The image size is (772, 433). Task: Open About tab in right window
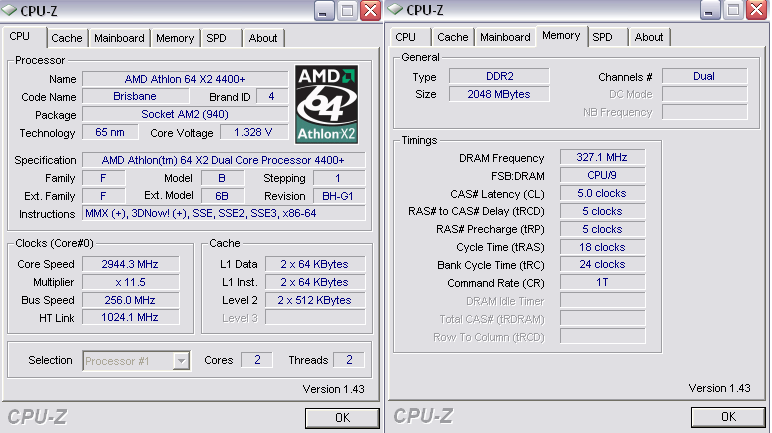(x=648, y=37)
